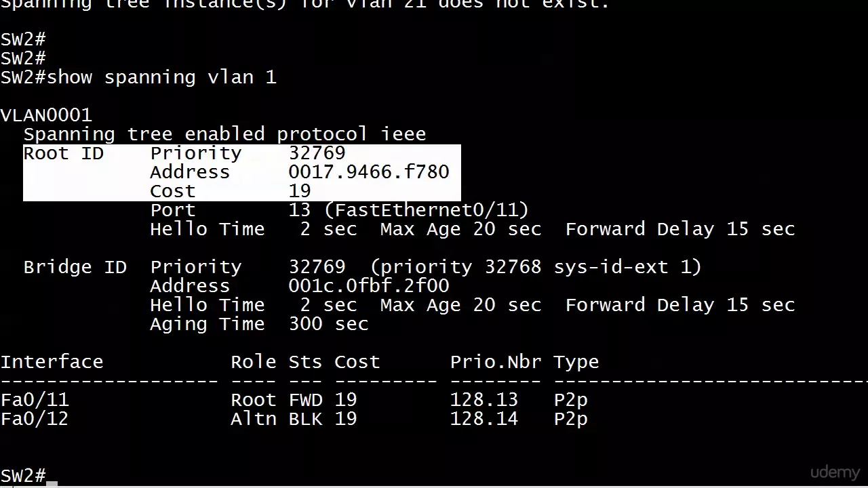Screen dimensions: 868x488
Task: Select the Root ID priority 32769 value
Action: 317,153
